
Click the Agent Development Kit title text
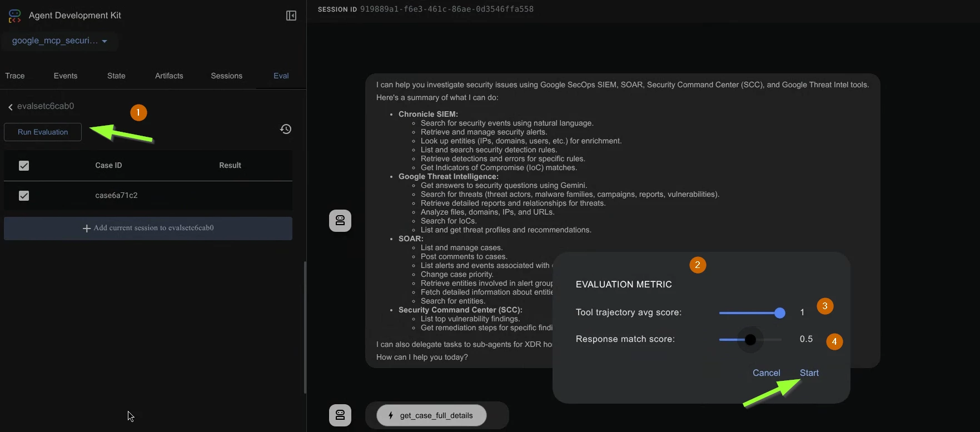coord(75,16)
